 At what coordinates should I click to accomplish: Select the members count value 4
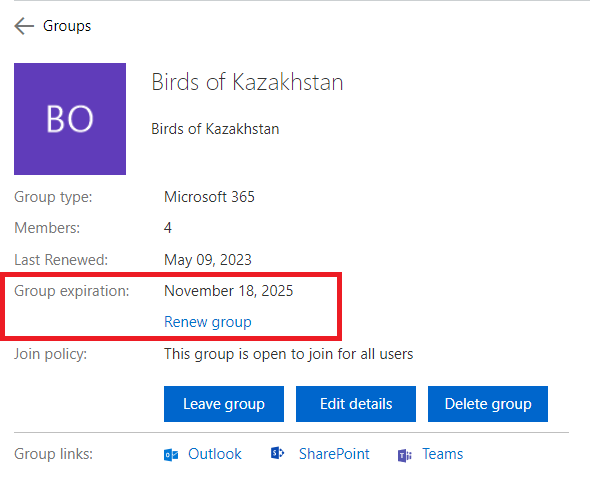[x=168, y=228]
